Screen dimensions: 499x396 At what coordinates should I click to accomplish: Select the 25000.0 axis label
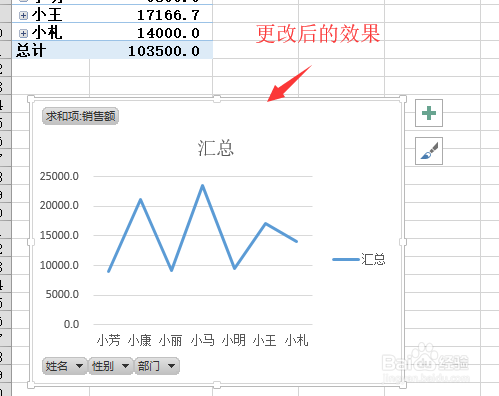tap(59, 176)
